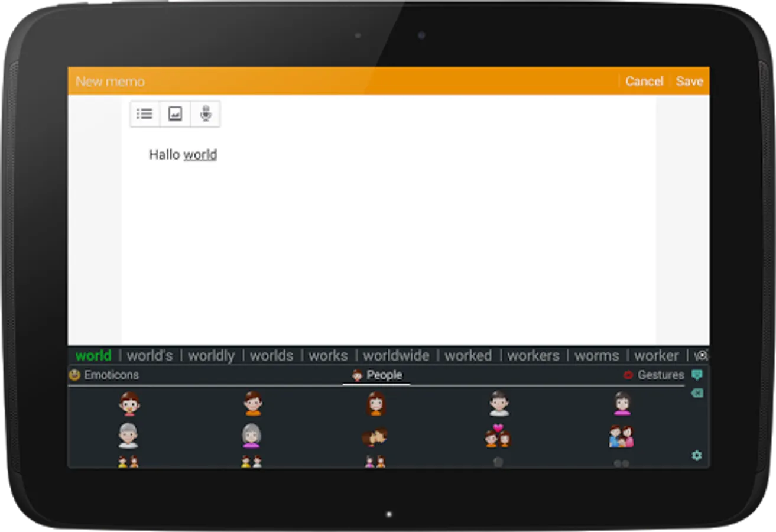776x532 pixels.
Task: Tap the keyboard backspace icon
Action: (697, 393)
